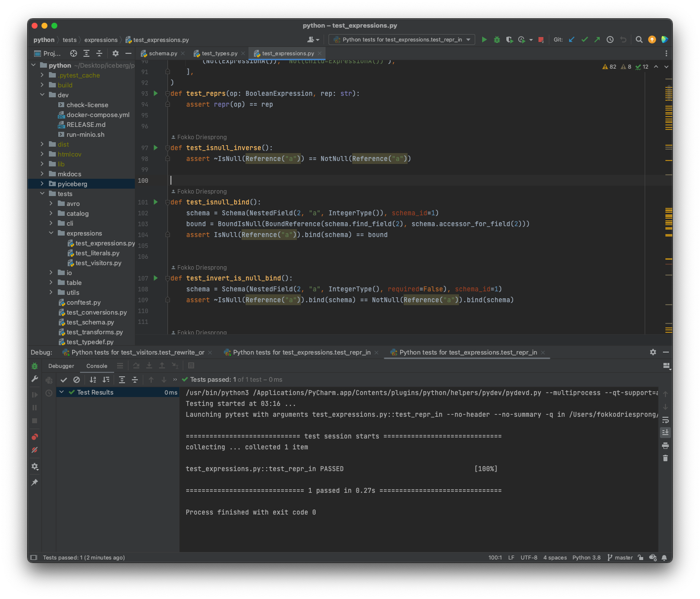700x599 pixels.
Task: Stop the running process with red square
Action: click(x=541, y=40)
